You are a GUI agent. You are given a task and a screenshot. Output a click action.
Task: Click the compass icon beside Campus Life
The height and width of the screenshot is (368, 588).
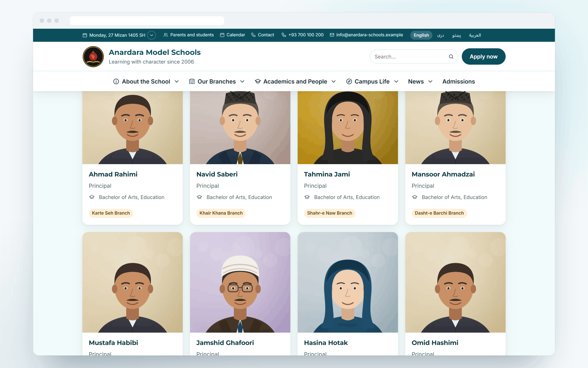tap(349, 82)
